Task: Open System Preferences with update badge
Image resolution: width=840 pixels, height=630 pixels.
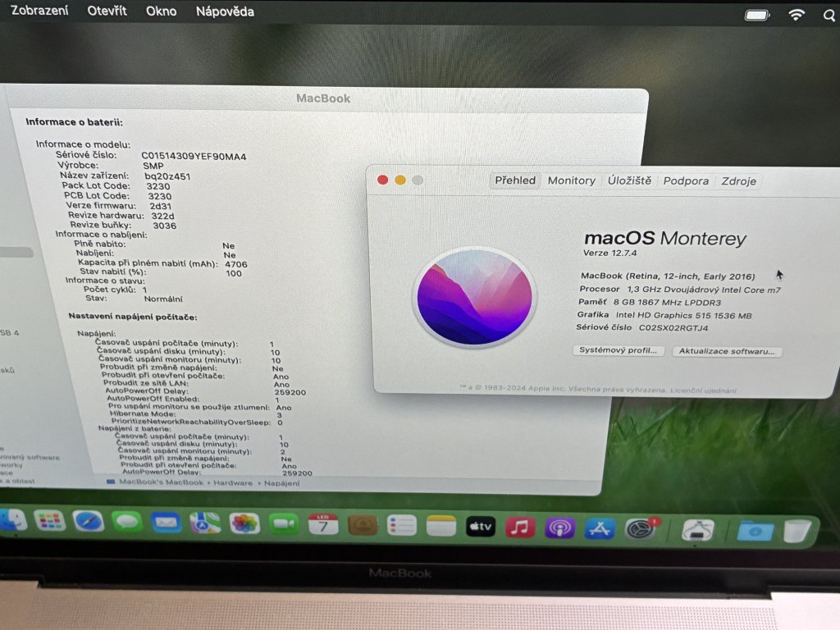Action: (x=640, y=529)
